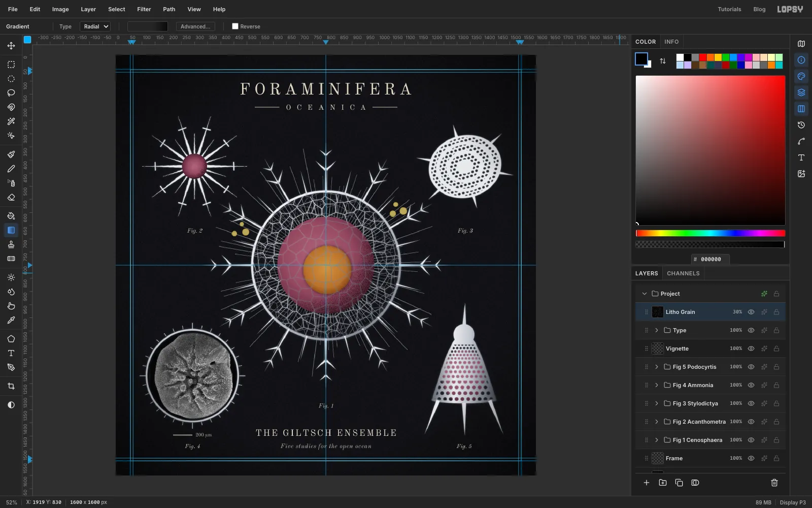Switch to the Info tab
812x508 pixels.
[x=671, y=42]
